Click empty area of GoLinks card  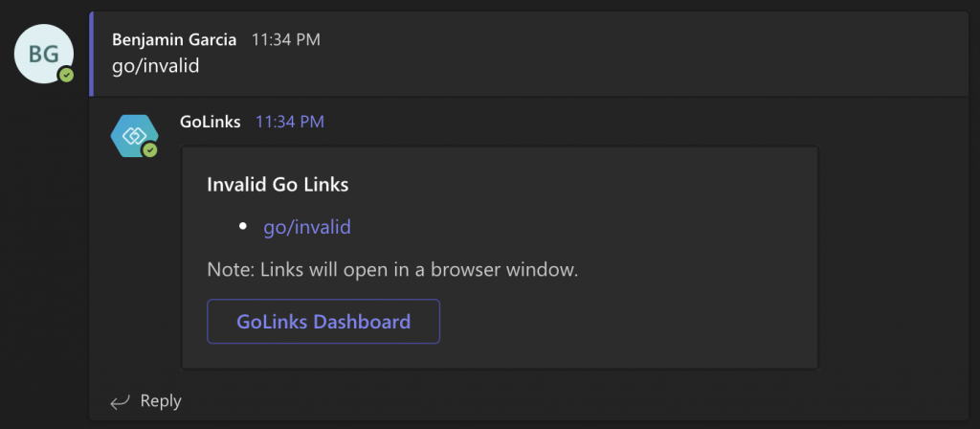(x=625, y=262)
